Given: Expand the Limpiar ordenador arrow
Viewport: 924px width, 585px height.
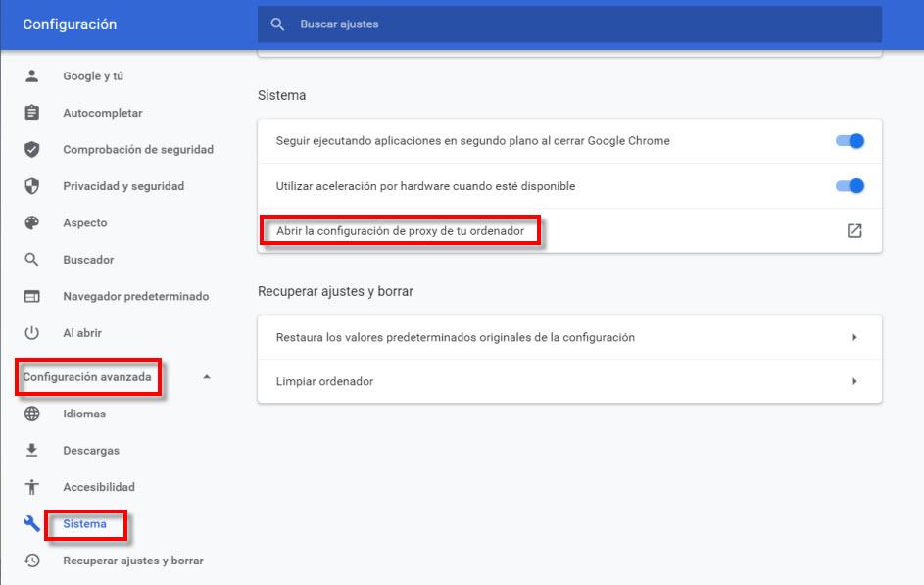Looking at the screenshot, I should point(854,381).
